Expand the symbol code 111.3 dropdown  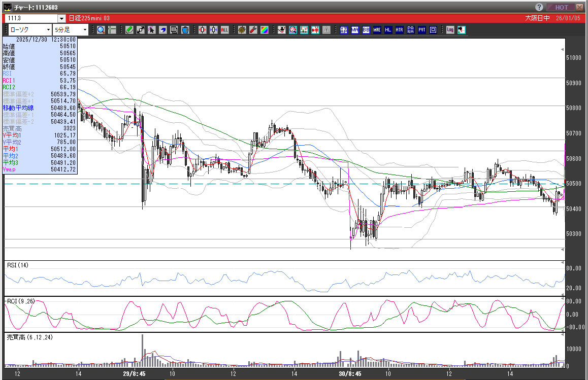pos(61,19)
